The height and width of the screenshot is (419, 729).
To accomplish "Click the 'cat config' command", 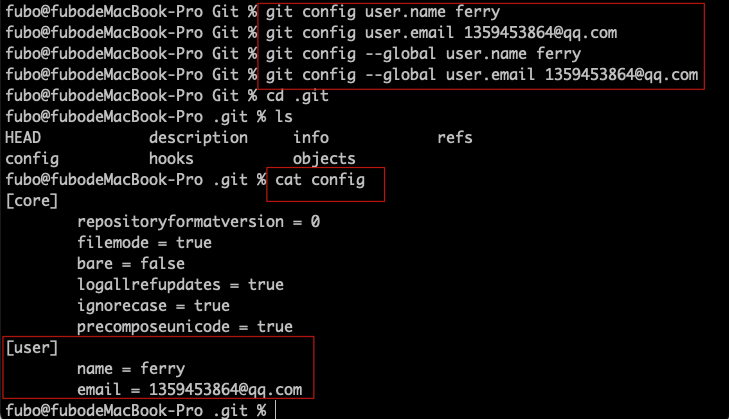I will tap(320, 180).
